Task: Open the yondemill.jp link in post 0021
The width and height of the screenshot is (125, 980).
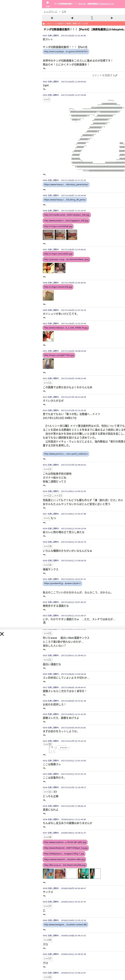Action: [62, 583]
